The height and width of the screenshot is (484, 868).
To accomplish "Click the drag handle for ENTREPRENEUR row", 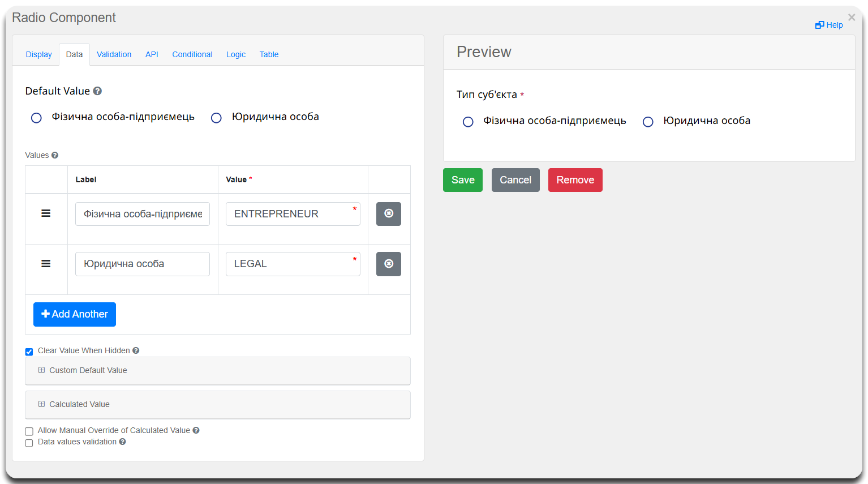I will point(46,213).
